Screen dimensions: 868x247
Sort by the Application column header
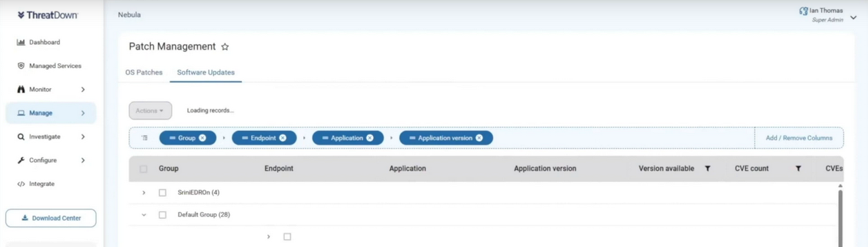pyautogui.click(x=408, y=168)
